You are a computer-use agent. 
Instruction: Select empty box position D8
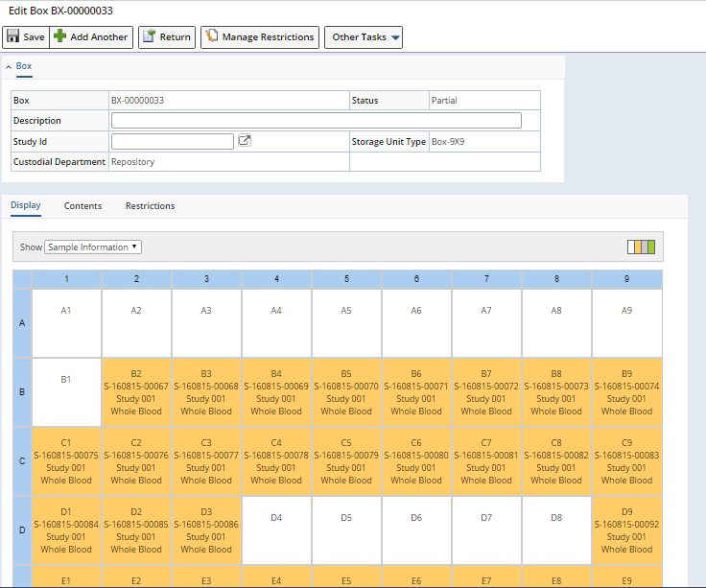(x=556, y=530)
